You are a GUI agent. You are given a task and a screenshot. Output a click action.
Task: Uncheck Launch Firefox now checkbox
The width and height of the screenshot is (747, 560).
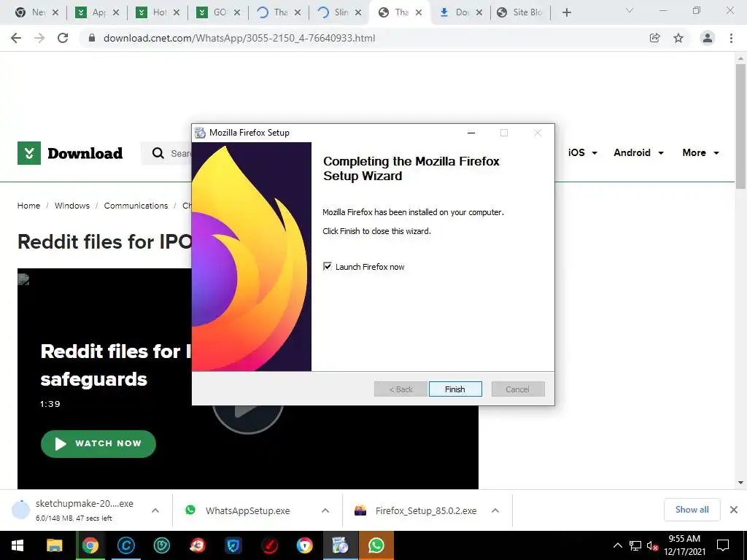pos(328,266)
